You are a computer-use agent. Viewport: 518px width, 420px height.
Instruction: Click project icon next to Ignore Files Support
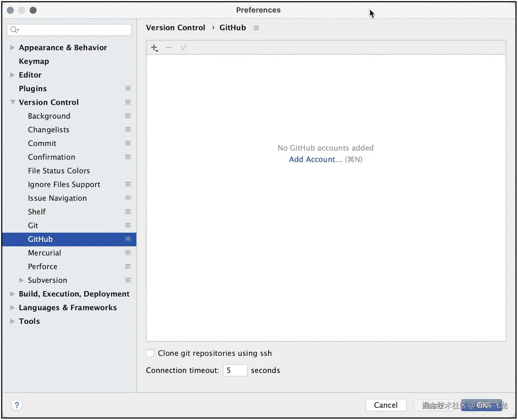click(128, 184)
